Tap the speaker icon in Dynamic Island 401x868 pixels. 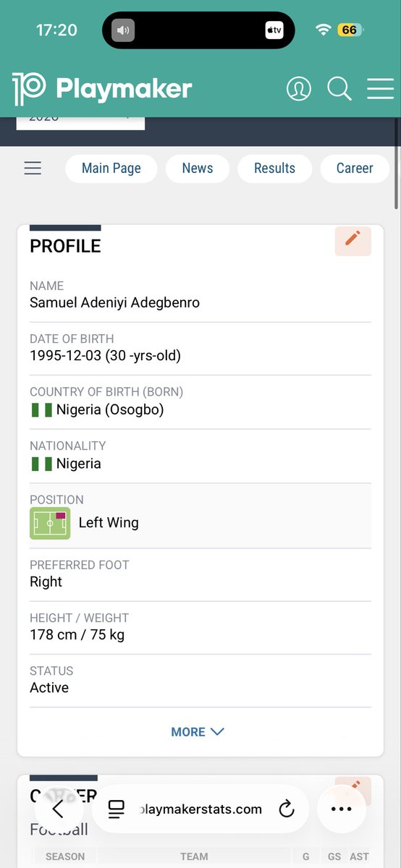pos(123,30)
